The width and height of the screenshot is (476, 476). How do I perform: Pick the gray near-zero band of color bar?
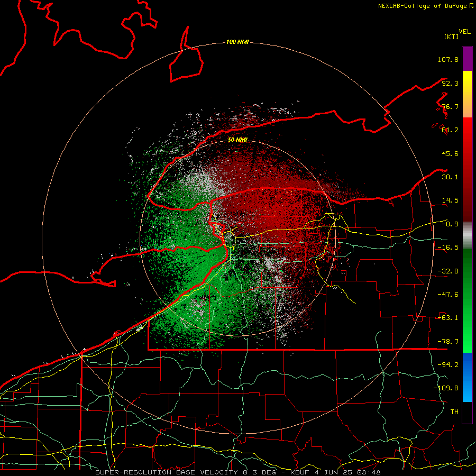pyautogui.click(x=467, y=235)
